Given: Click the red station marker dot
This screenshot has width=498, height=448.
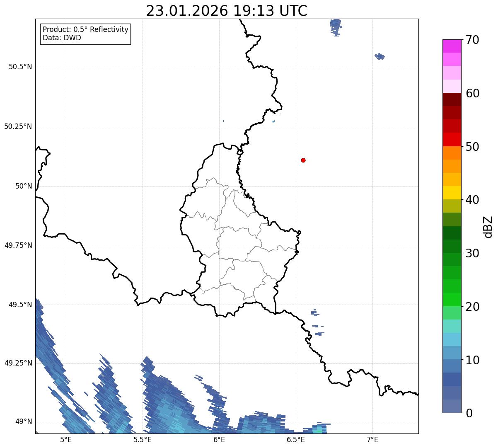Looking at the screenshot, I should pos(303,160).
